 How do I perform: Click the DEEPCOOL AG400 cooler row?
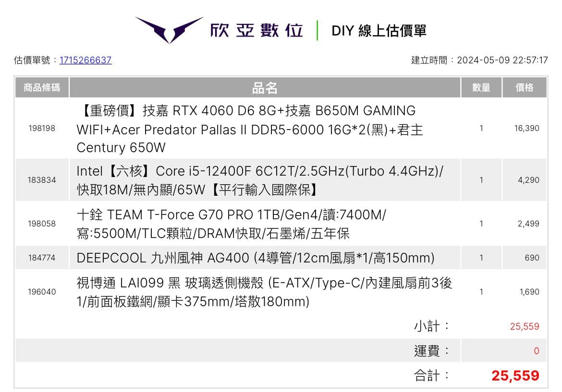(255, 258)
